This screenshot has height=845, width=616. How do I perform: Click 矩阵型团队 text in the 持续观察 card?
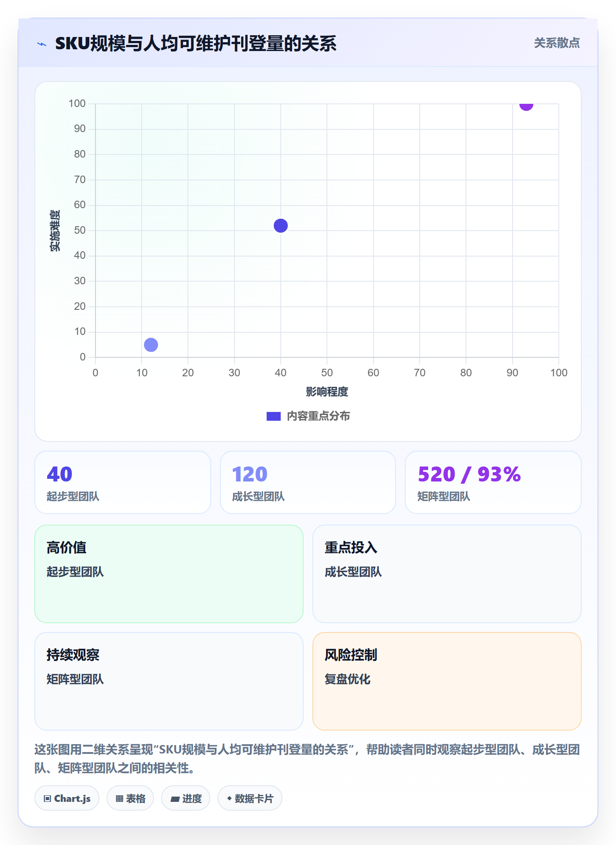click(x=75, y=679)
